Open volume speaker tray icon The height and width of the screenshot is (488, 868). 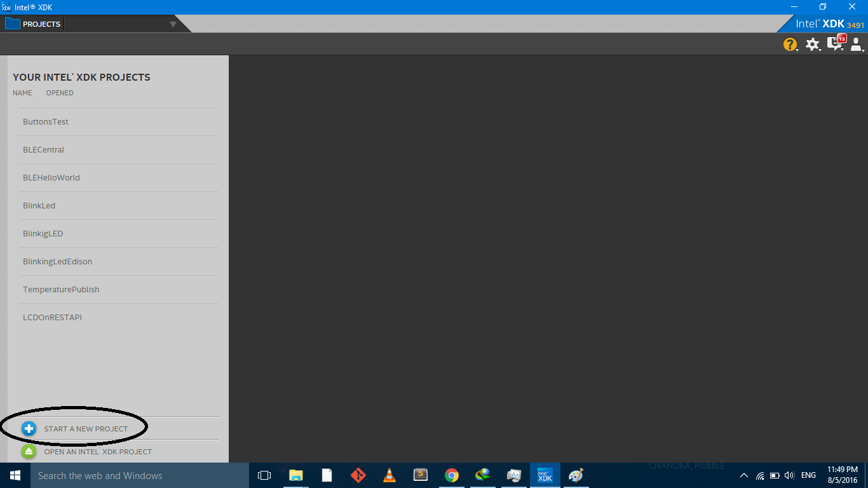click(x=790, y=475)
